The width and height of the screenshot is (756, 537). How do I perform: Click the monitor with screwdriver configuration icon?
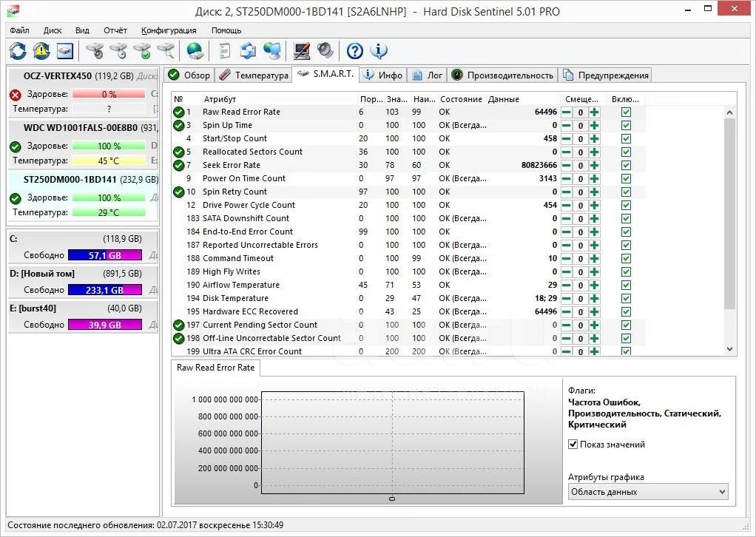(302, 50)
